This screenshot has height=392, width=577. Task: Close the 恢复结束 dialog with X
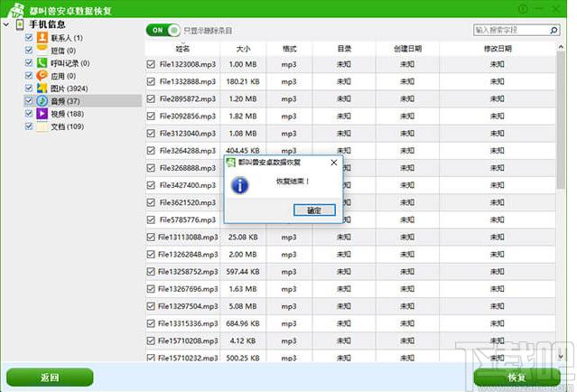[x=333, y=163]
